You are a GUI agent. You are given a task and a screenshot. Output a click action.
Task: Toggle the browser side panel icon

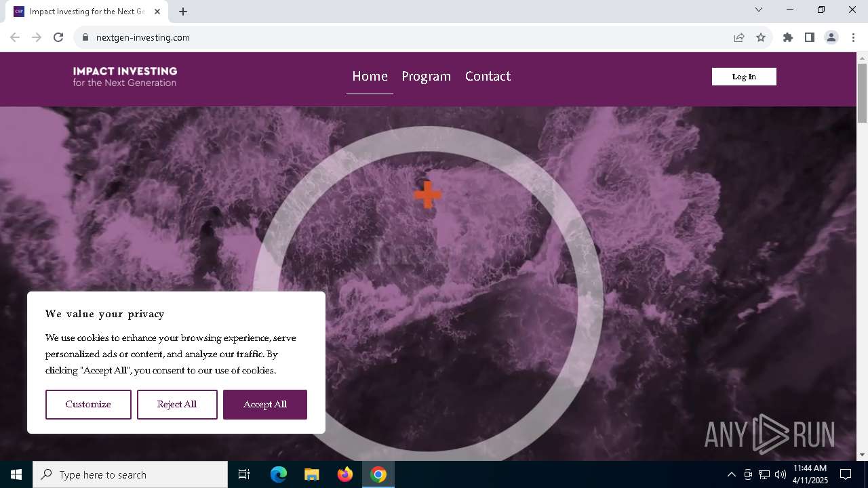(810, 38)
